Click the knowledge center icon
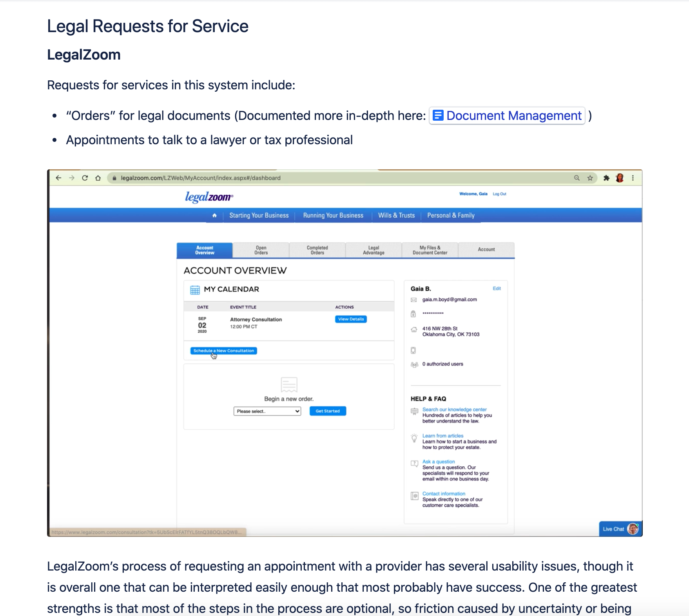The image size is (689, 616). coord(414,411)
